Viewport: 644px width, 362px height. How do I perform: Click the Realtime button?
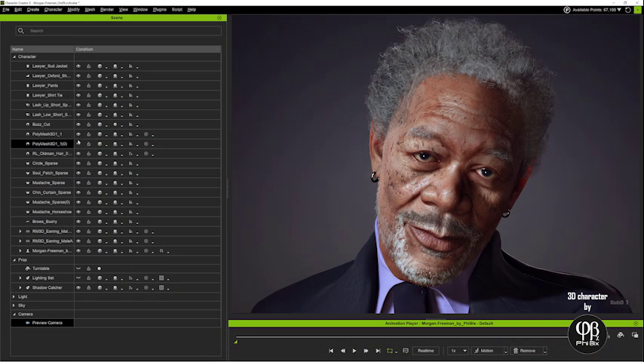coord(425,351)
